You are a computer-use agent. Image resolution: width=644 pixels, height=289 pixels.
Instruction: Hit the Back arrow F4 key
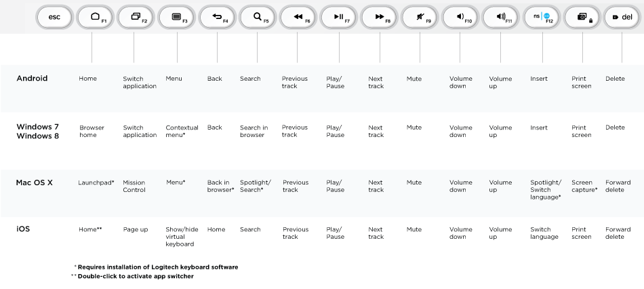point(217,17)
